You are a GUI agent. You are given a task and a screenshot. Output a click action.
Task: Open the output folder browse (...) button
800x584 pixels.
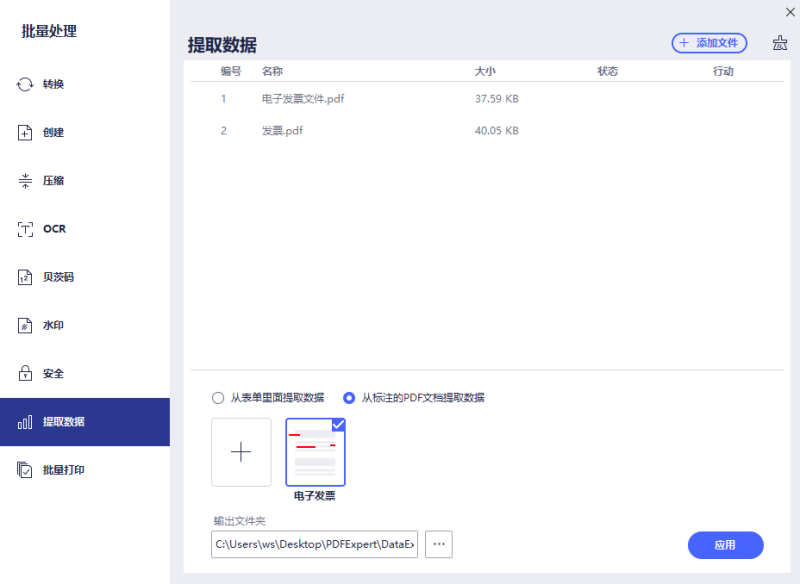click(438, 544)
